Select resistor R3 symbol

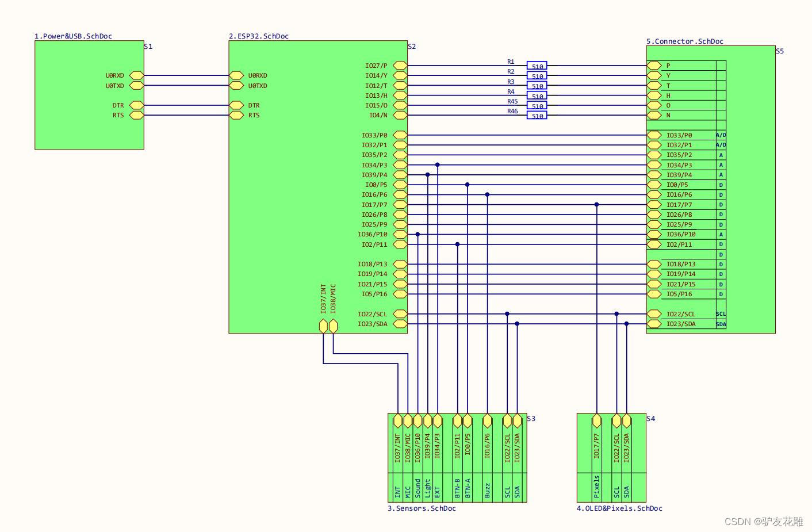pyautogui.click(x=537, y=86)
